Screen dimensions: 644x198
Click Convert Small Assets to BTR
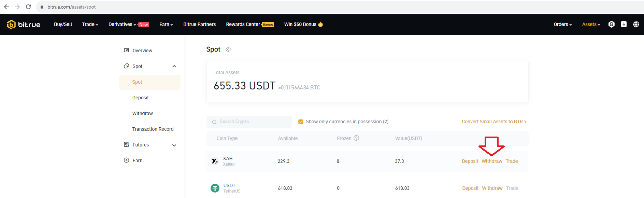pyautogui.click(x=494, y=122)
